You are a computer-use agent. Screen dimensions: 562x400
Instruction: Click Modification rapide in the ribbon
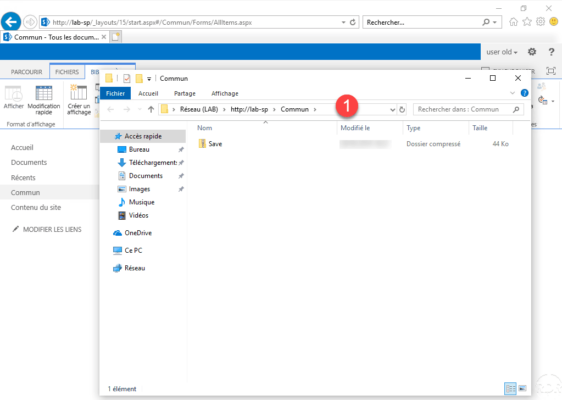point(44,100)
